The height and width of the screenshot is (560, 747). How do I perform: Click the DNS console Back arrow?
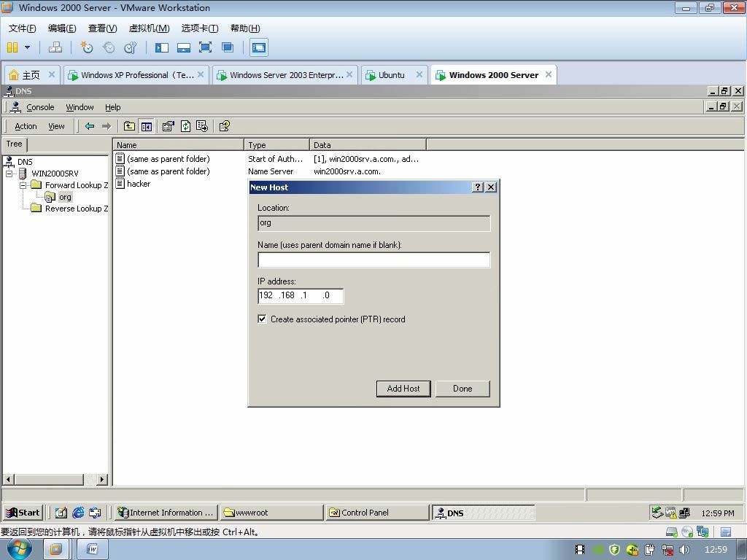90,126
